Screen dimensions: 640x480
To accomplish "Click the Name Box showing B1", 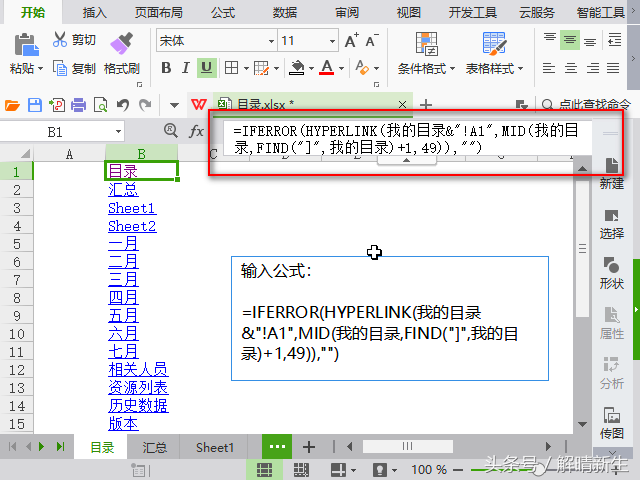I will (x=56, y=132).
